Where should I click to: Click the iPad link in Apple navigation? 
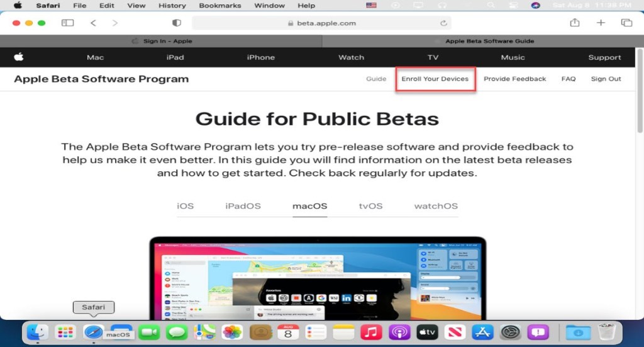pyautogui.click(x=175, y=57)
